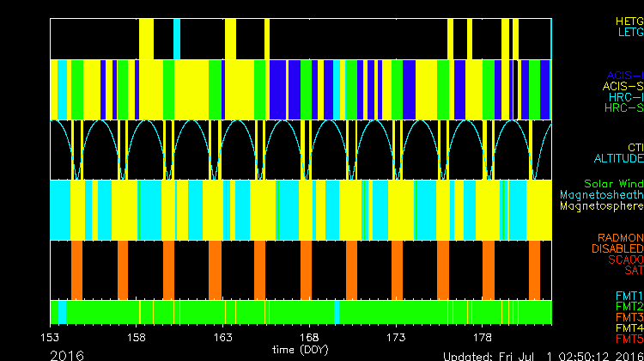Click the ACIS-S legend label

623,86
